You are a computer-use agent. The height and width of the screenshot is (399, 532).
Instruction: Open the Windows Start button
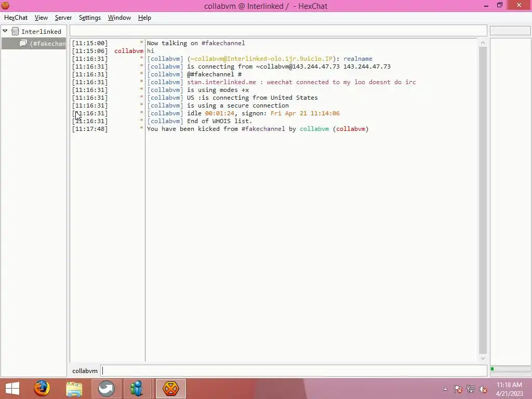point(12,389)
